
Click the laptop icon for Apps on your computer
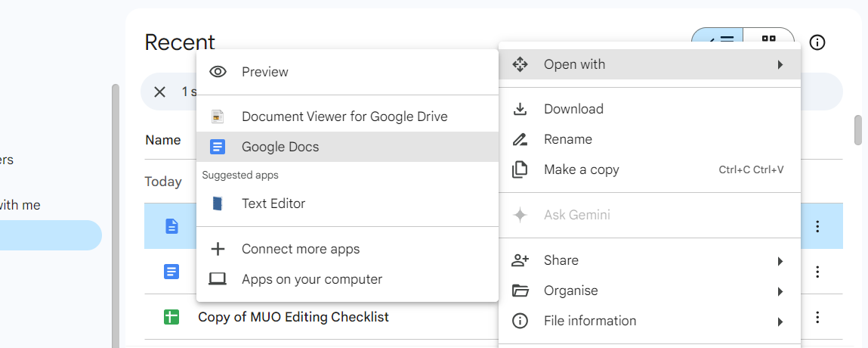pos(218,278)
